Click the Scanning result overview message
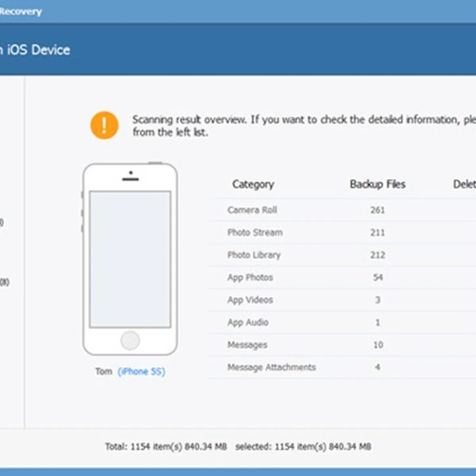 (304, 126)
